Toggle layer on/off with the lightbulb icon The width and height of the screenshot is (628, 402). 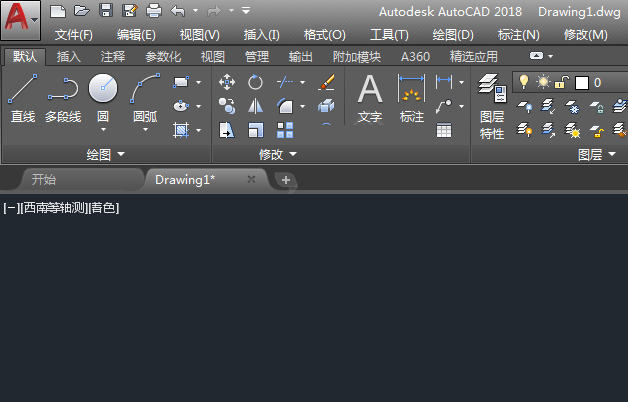point(523,82)
